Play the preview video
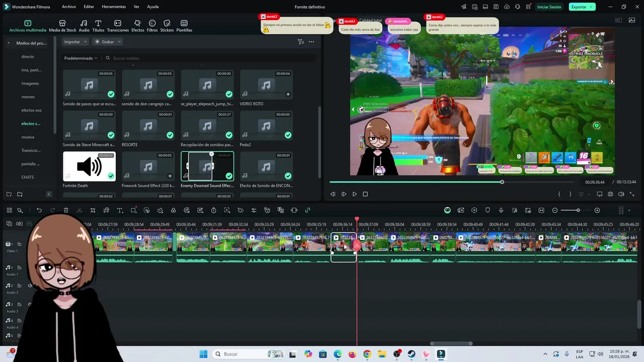Screen dimensions: 644x362 click(x=355, y=194)
